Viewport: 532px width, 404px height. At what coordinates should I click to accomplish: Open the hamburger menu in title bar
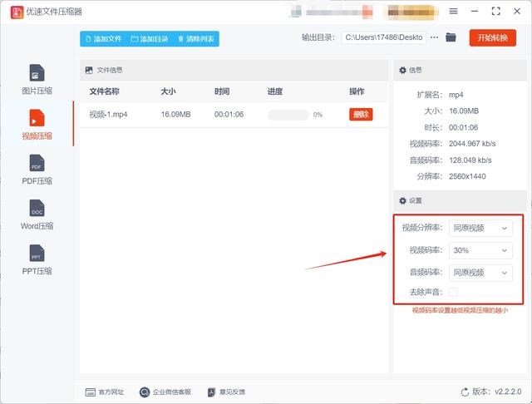[x=453, y=11]
